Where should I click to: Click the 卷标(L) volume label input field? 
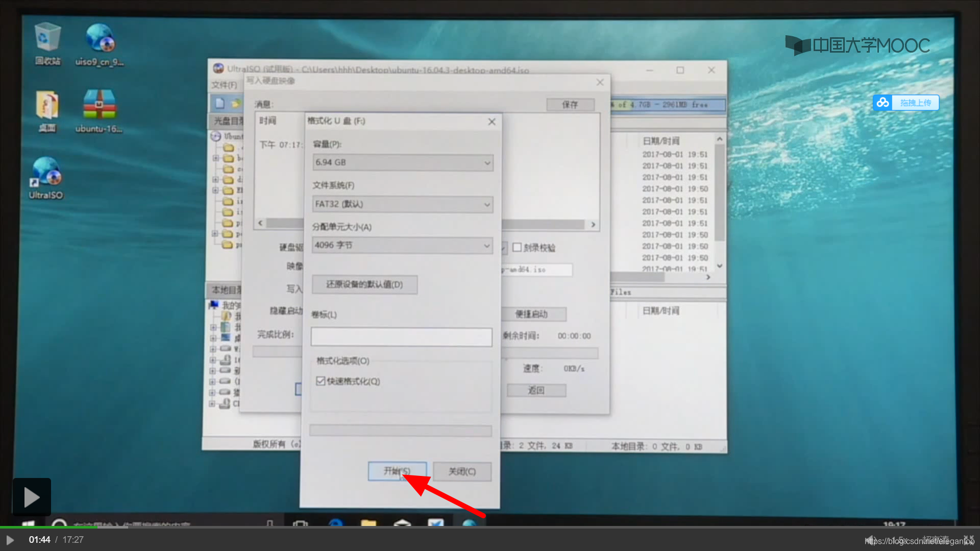tap(401, 337)
